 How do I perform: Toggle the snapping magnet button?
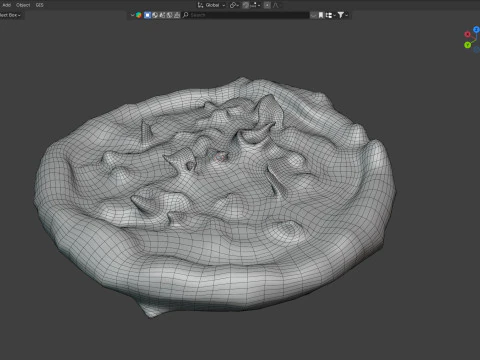246,5
